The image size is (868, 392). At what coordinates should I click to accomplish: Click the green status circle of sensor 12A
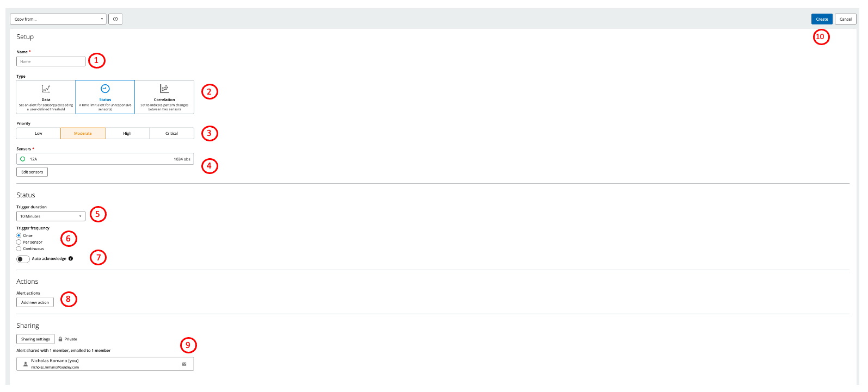[x=22, y=159]
